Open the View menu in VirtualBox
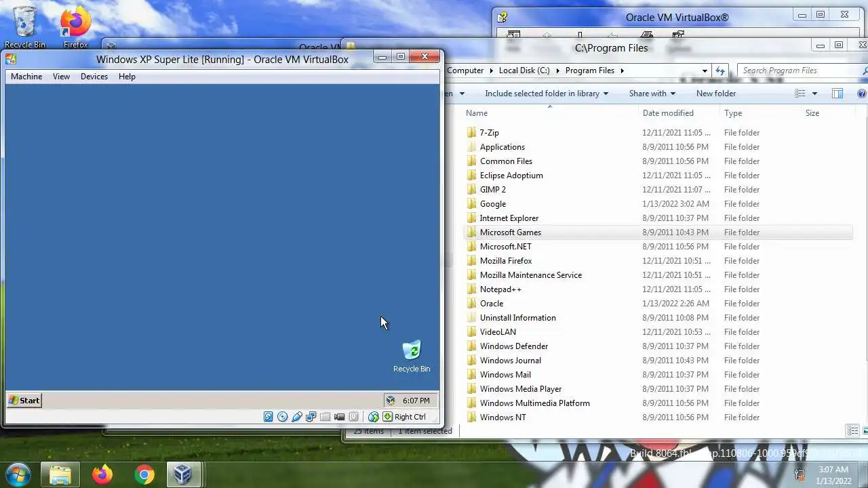Screen dimensions: 868x488 point(61,77)
